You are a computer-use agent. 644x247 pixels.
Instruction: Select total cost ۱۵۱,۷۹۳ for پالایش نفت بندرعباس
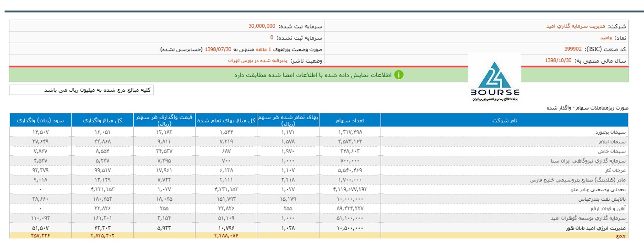[226, 199]
